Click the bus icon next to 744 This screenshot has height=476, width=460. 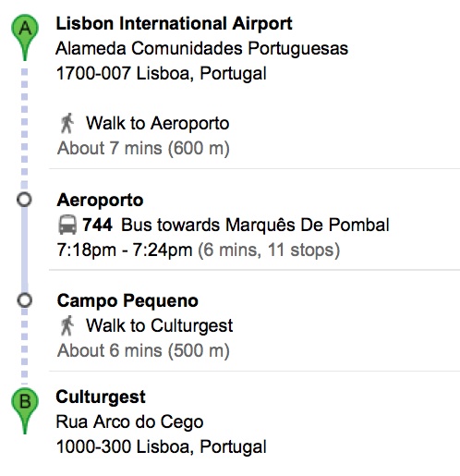point(67,225)
